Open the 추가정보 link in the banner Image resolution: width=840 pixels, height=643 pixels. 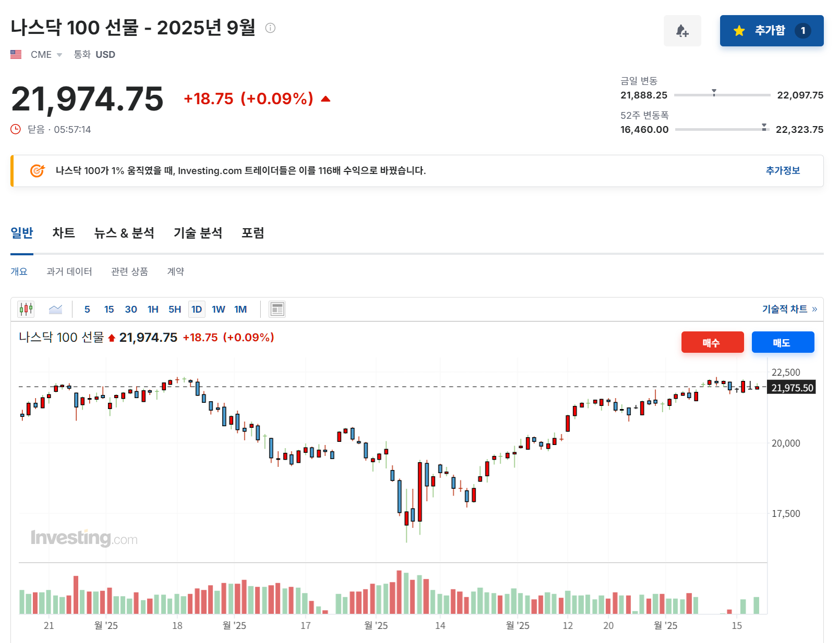[783, 170]
